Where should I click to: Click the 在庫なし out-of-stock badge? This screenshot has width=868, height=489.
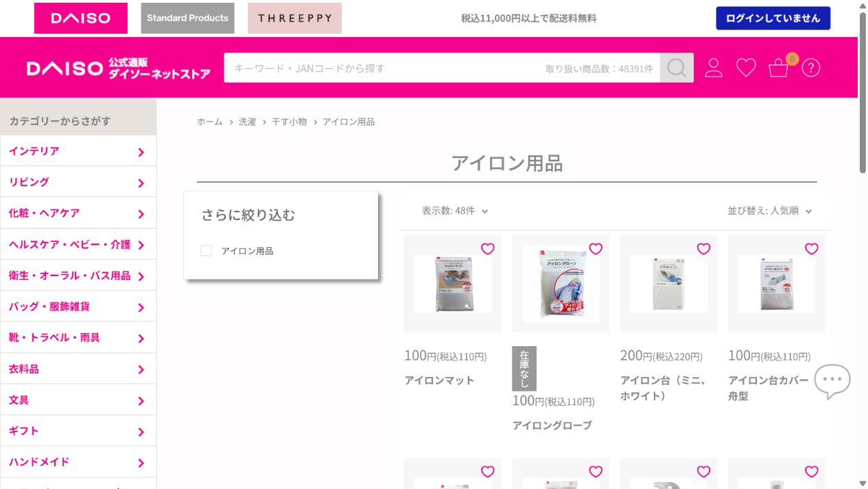coord(524,369)
